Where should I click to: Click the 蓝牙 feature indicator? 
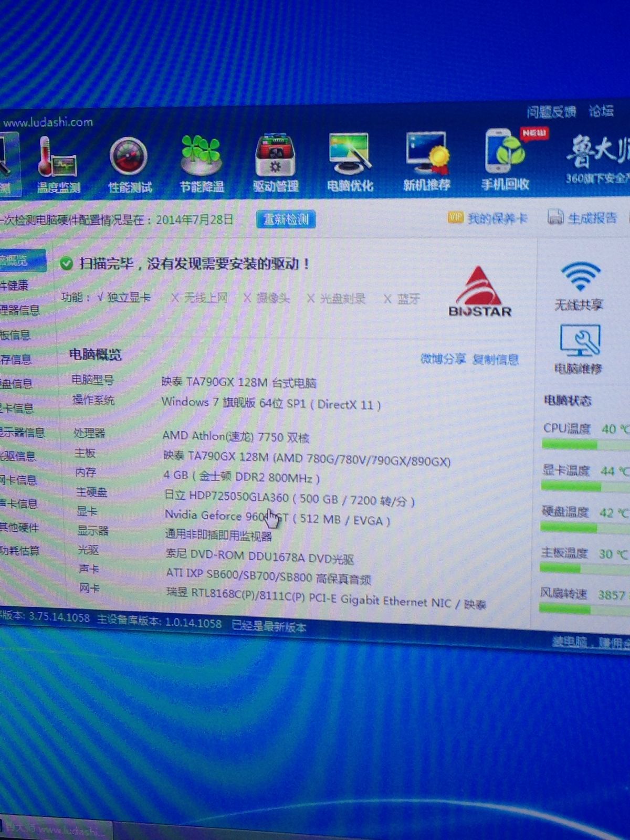click(402, 299)
